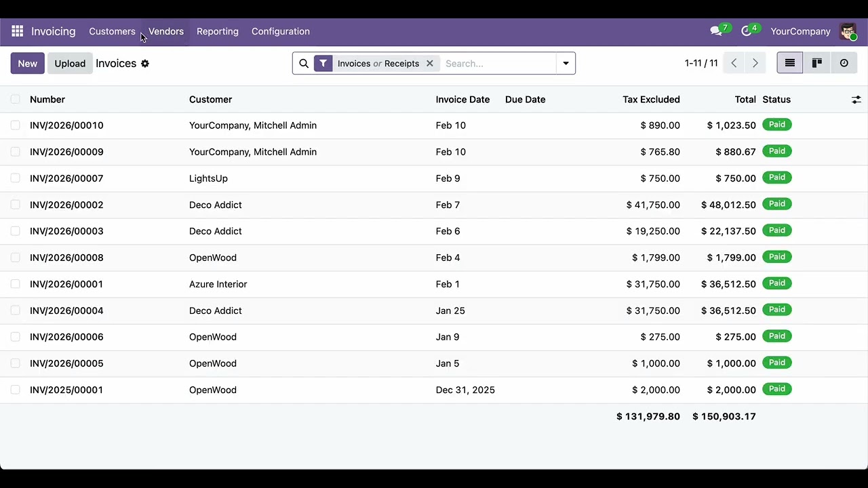This screenshot has width=868, height=488.
Task: Click the search magnifier icon
Action: (304, 63)
